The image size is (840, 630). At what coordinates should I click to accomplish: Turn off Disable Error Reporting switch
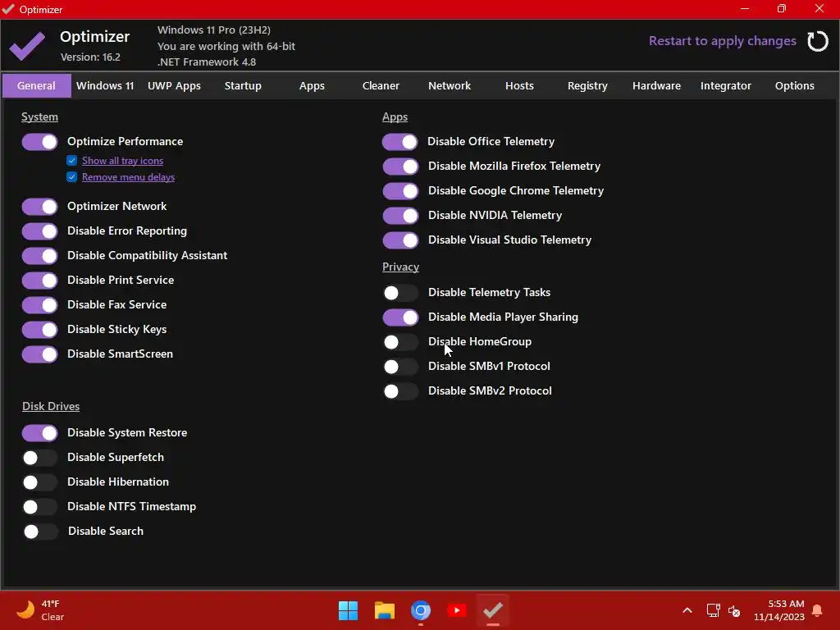point(39,231)
